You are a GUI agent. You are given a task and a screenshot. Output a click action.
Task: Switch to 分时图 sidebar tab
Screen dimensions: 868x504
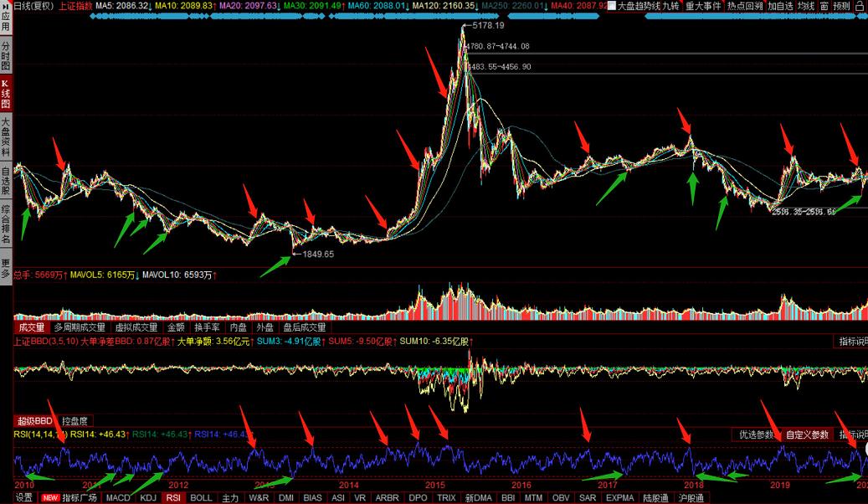coord(6,54)
